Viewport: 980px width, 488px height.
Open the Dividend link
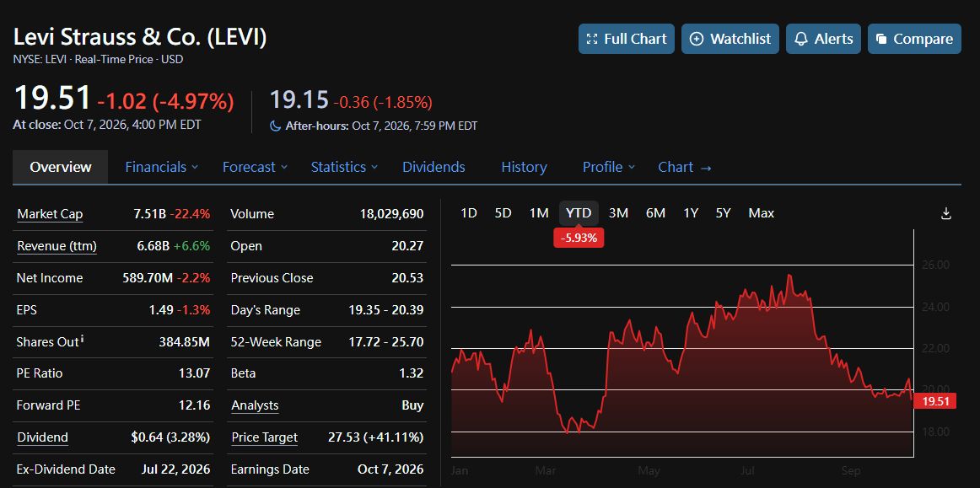[x=42, y=437]
